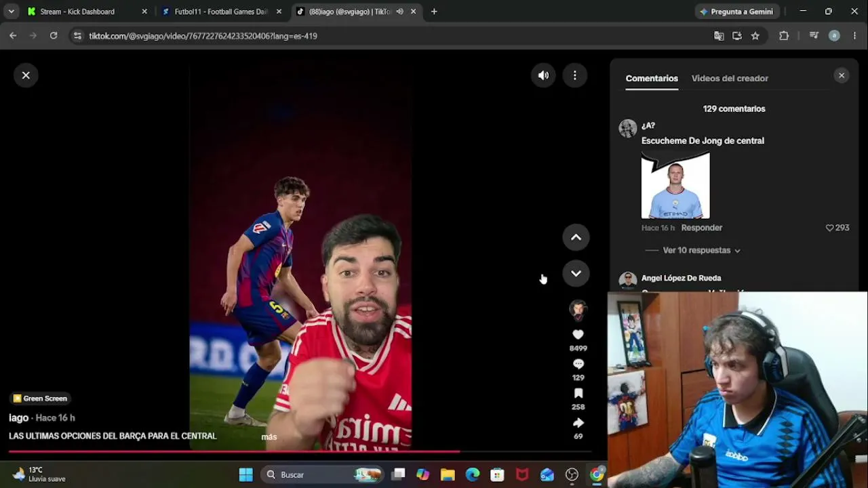Screen dimensions: 868x488
Task: Click the ¿A? commenter username
Action: (648, 125)
